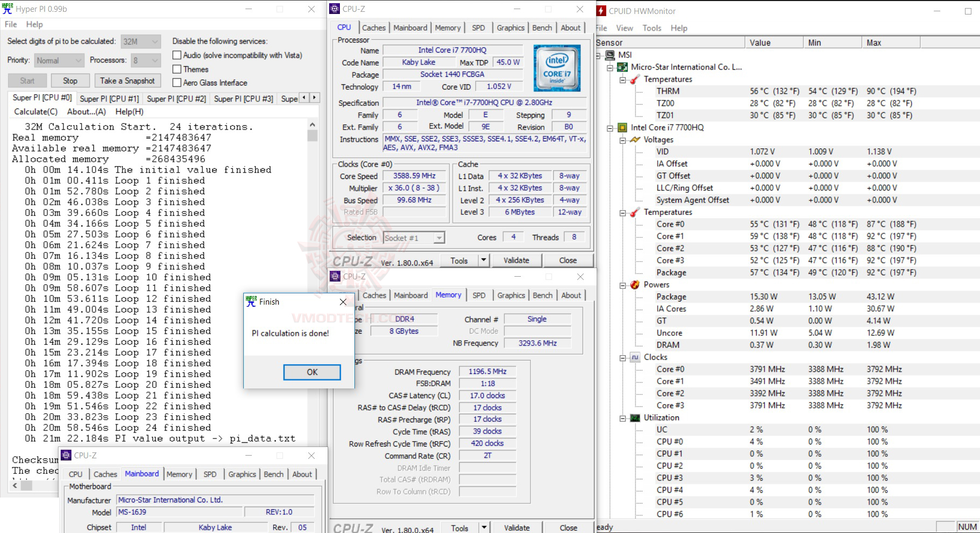Click Close in the top CPU-Z window

(568, 261)
